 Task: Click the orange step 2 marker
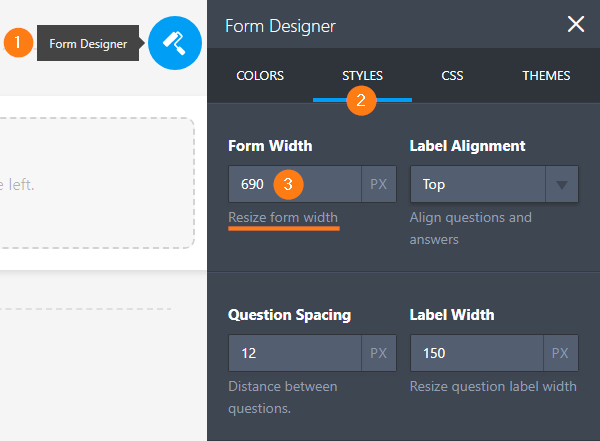(361, 99)
